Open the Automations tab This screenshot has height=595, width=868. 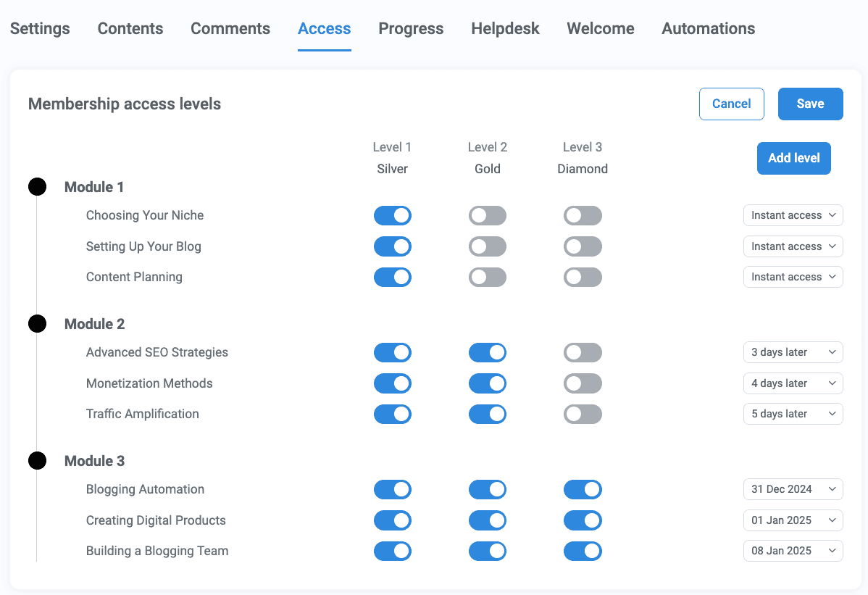708,28
